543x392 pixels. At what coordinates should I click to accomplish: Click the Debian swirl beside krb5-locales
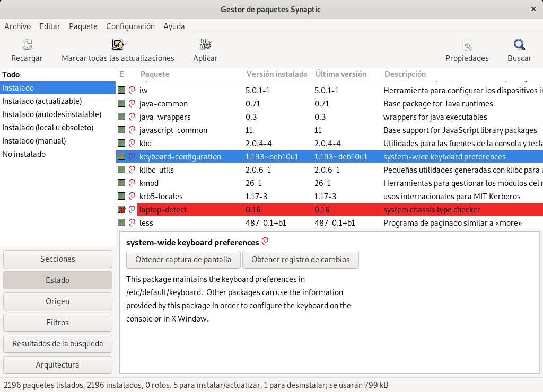point(132,196)
